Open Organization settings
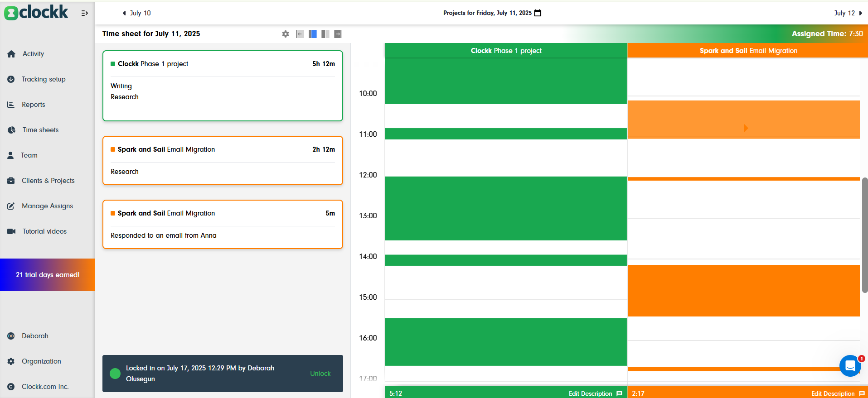 (41, 361)
